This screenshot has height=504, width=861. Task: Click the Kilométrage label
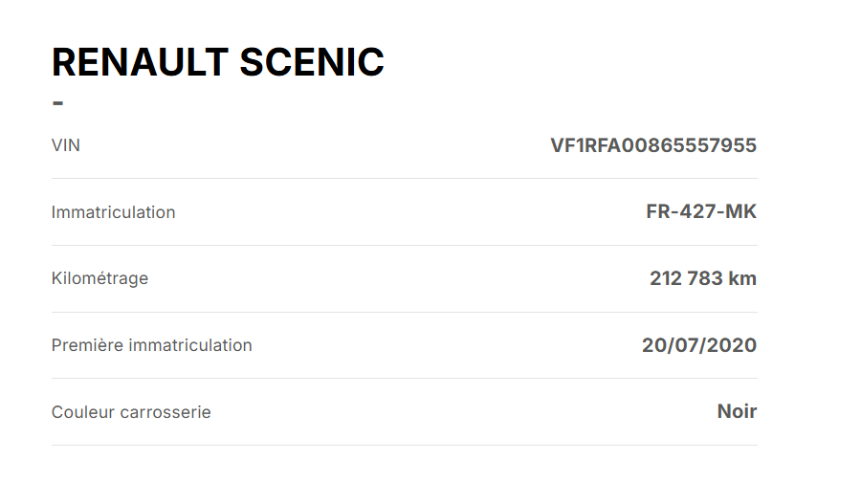(99, 278)
